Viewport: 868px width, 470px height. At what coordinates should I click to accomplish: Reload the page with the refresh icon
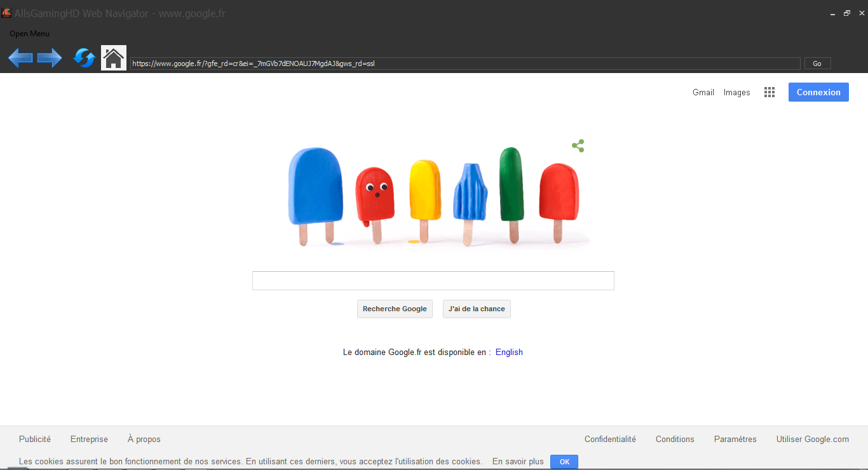(84, 58)
